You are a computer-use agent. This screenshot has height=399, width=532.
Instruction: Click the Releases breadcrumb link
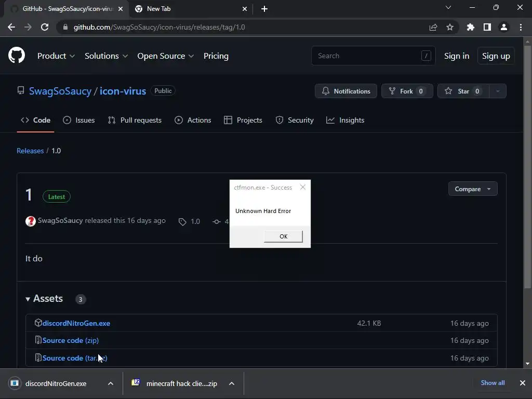tap(30, 151)
